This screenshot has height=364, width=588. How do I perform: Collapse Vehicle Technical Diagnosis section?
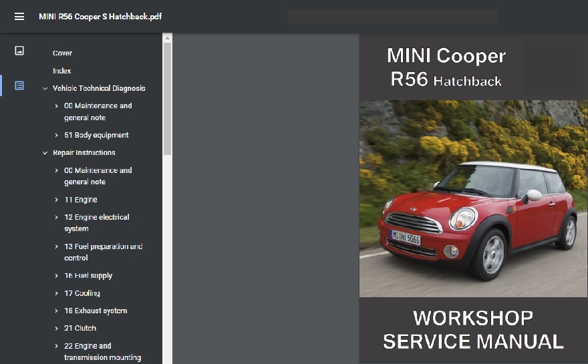(45, 88)
